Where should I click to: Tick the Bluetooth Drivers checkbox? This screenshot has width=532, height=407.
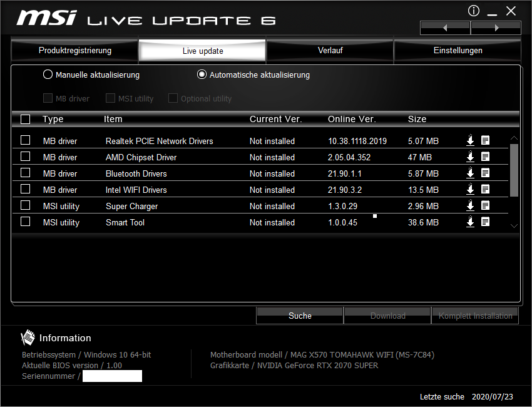point(26,173)
